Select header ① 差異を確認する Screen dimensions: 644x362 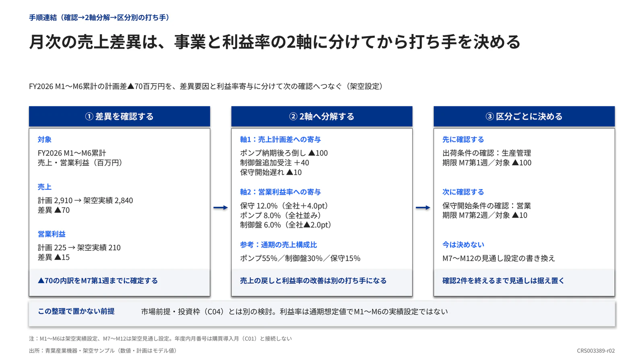tap(120, 117)
